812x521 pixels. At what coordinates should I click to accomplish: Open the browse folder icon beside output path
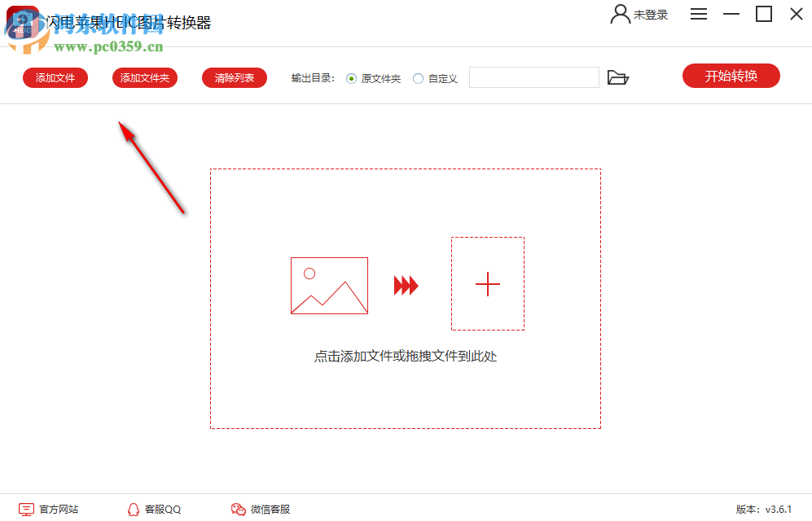(618, 77)
